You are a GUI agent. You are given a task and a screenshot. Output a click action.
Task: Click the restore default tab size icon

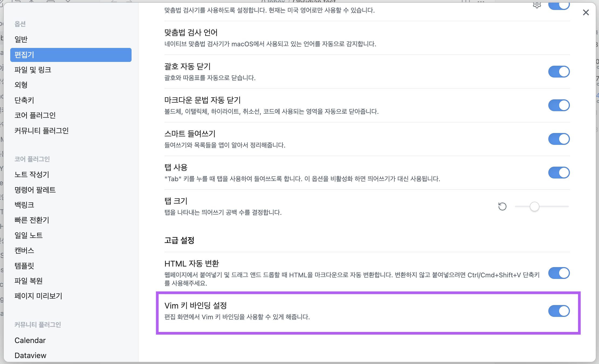(502, 206)
